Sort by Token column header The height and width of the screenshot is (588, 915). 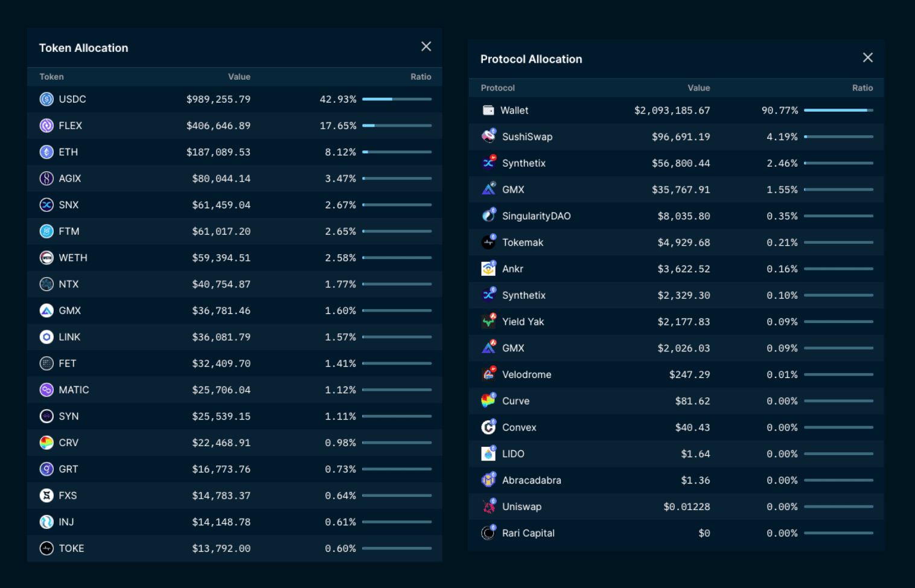pyautogui.click(x=51, y=77)
